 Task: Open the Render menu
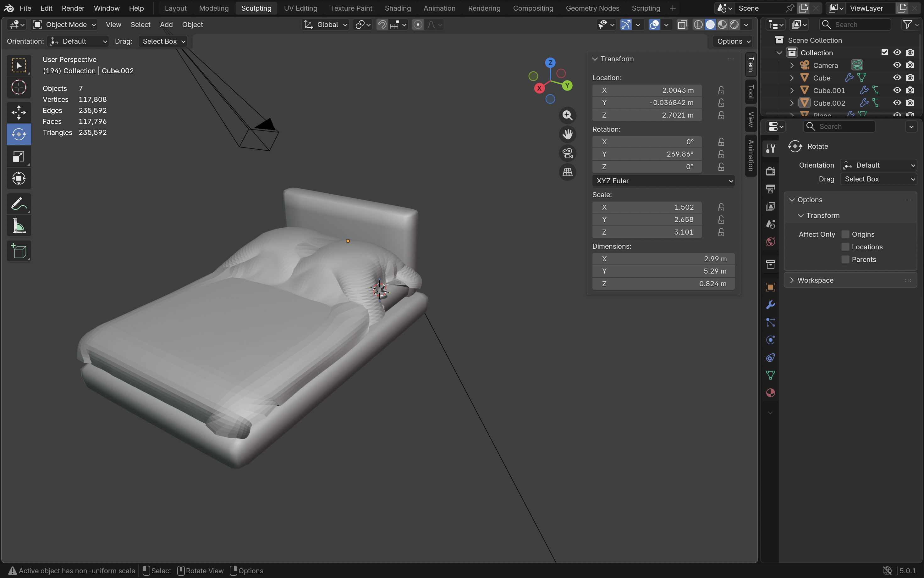(73, 8)
